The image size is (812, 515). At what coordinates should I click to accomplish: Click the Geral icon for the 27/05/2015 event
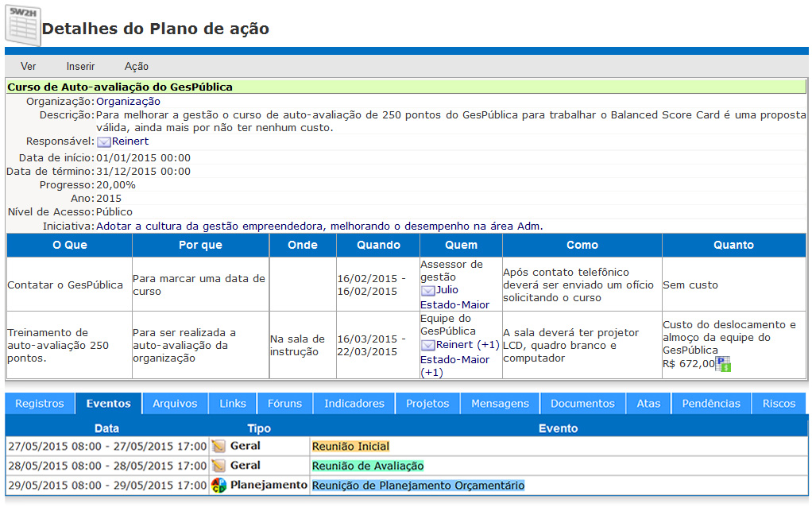click(x=218, y=446)
